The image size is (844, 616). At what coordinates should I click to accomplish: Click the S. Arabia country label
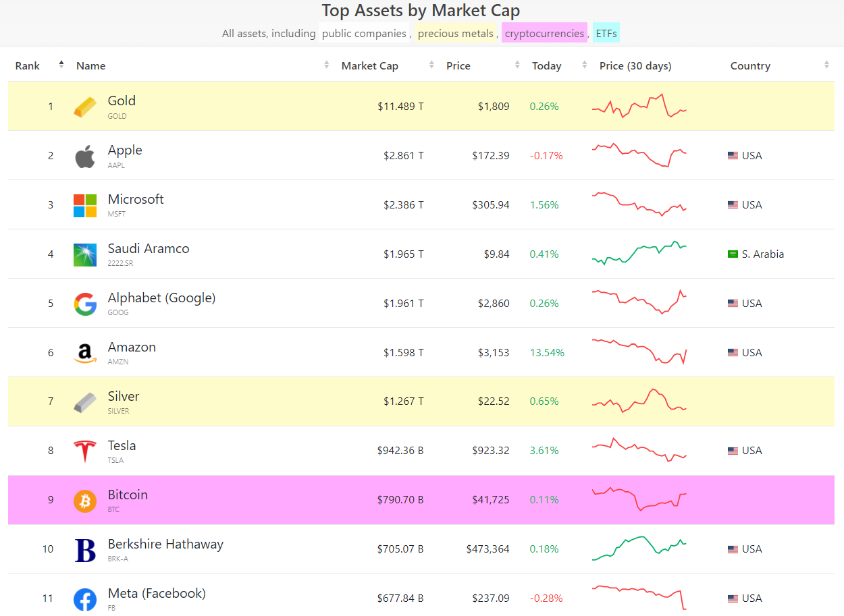763,254
